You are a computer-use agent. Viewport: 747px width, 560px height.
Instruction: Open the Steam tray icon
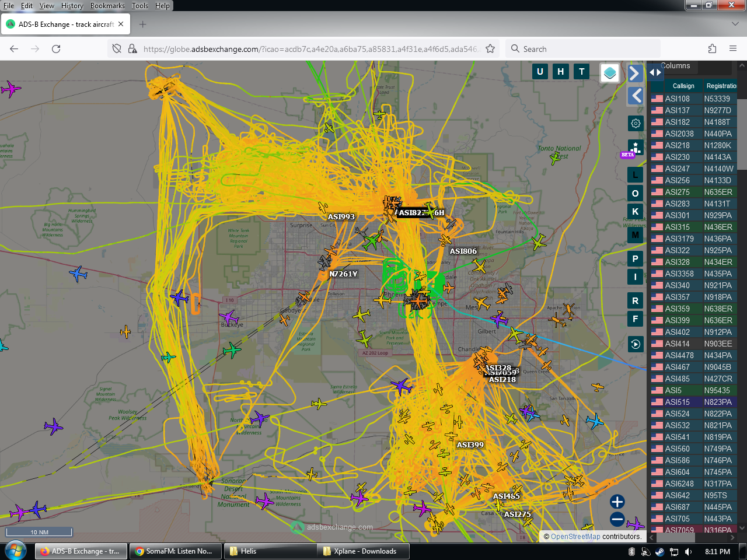(x=659, y=551)
